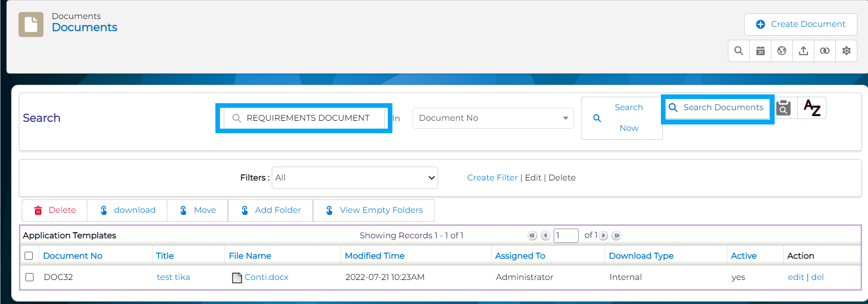Open the calendar icon in top toolbar
Screen dimensions: 868x304
click(760, 51)
